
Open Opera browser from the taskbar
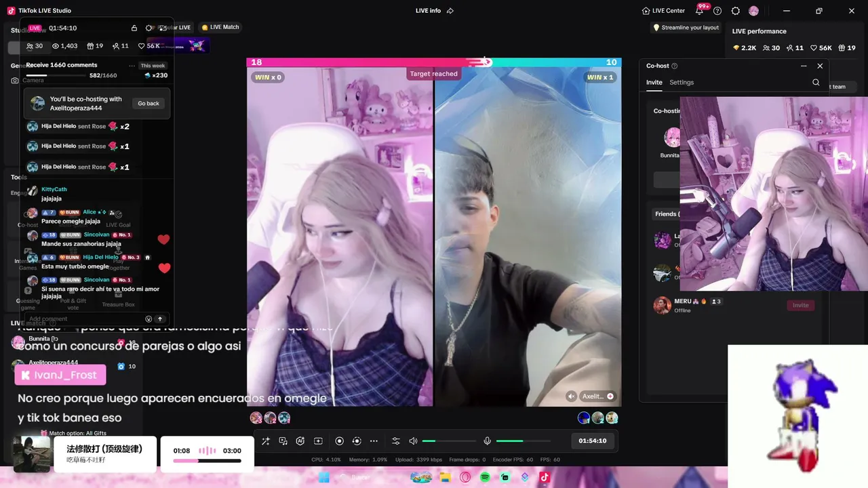tap(466, 477)
